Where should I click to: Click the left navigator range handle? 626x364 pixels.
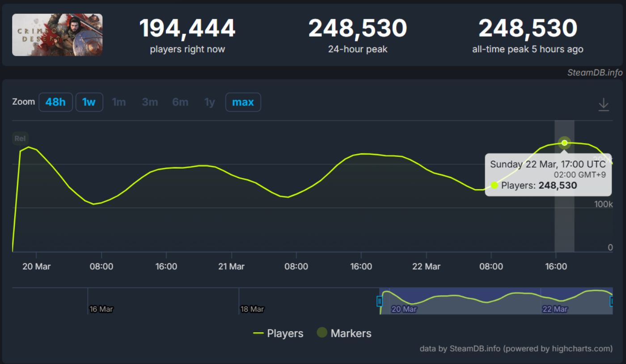380,301
